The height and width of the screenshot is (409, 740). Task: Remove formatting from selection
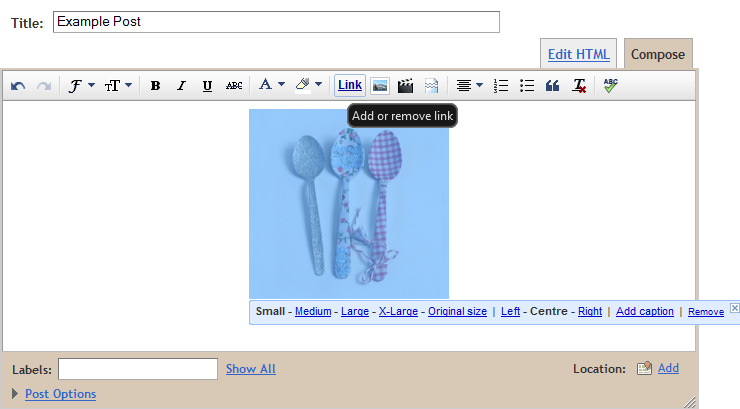579,86
